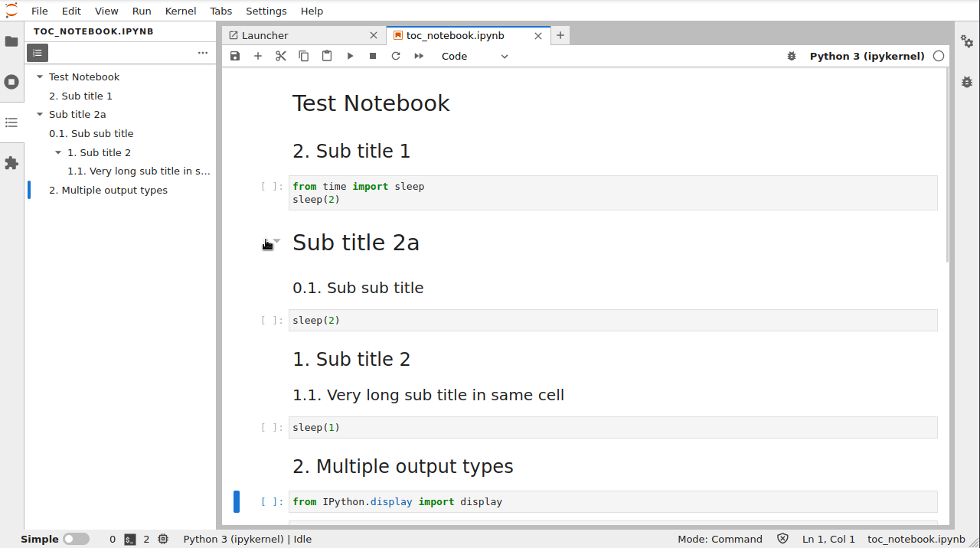The image size is (980, 548).
Task: Open the property inspector gears icon
Action: click(x=967, y=41)
